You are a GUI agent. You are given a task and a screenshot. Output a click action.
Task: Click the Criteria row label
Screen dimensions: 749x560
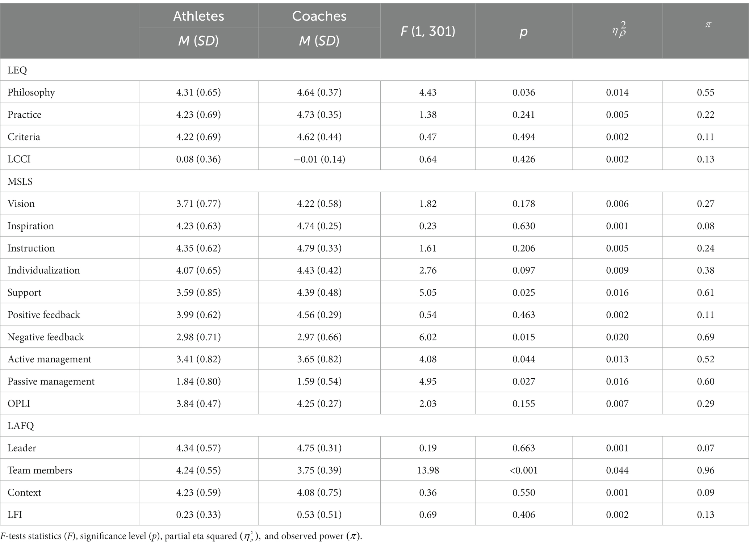click(24, 137)
